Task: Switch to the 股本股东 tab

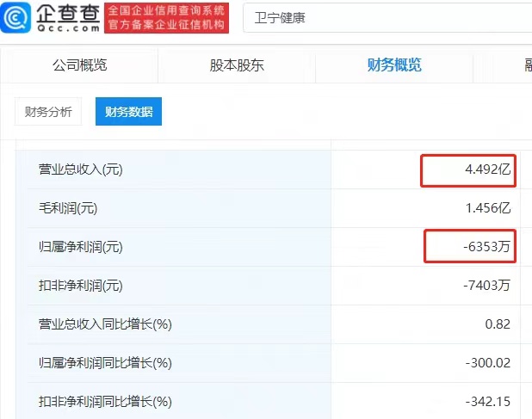Action: pos(237,65)
